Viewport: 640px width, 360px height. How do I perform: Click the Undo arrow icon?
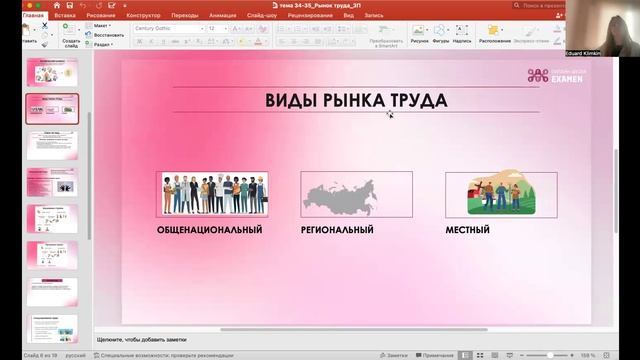[x=83, y=5]
